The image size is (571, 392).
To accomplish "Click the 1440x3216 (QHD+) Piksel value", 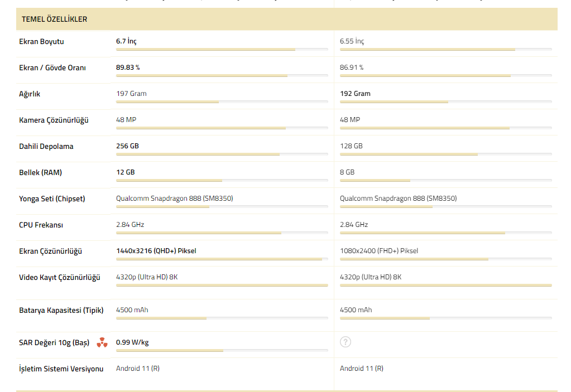I will pos(156,250).
